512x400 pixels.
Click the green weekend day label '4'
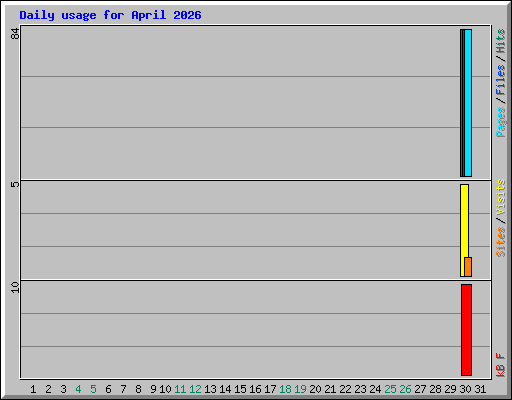pyautogui.click(x=78, y=389)
